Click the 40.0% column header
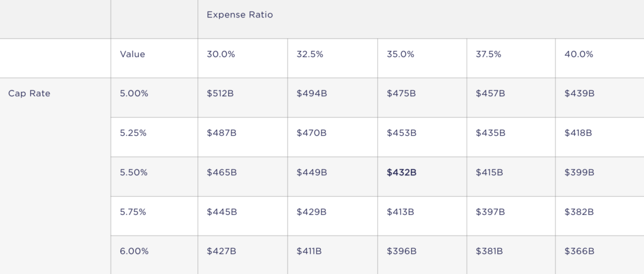This screenshot has height=274, width=644. (579, 55)
